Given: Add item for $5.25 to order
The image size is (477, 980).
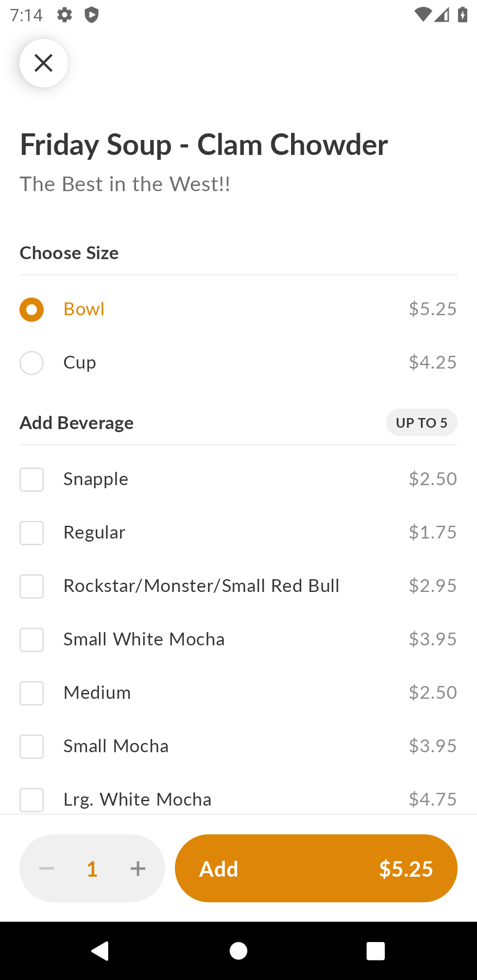Looking at the screenshot, I should pos(316,868).
